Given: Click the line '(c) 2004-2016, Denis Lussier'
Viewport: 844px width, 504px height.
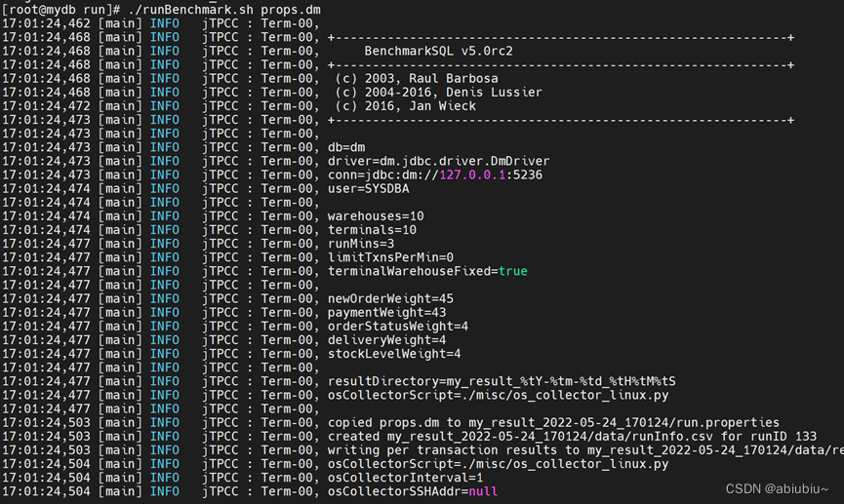Looking at the screenshot, I should coord(439,93).
